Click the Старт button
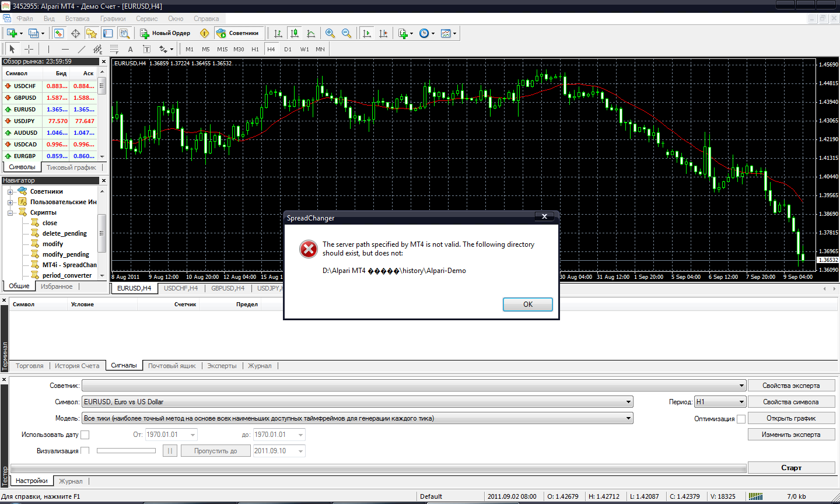Screen dimensions: 840x504 791,468
